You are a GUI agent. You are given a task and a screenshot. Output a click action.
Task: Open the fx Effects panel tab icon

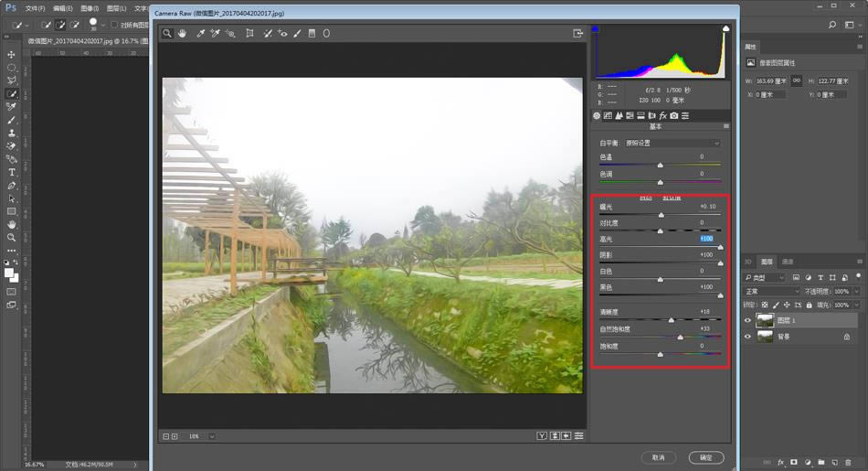click(662, 116)
